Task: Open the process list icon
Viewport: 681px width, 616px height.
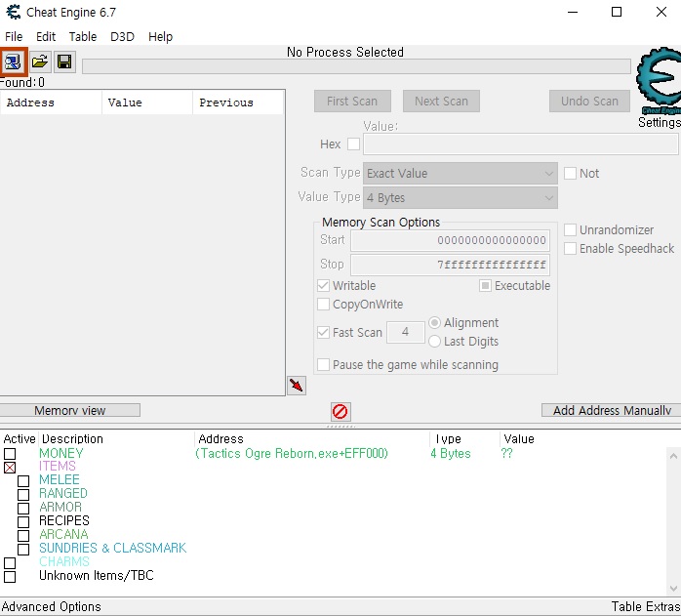Action: coord(14,62)
